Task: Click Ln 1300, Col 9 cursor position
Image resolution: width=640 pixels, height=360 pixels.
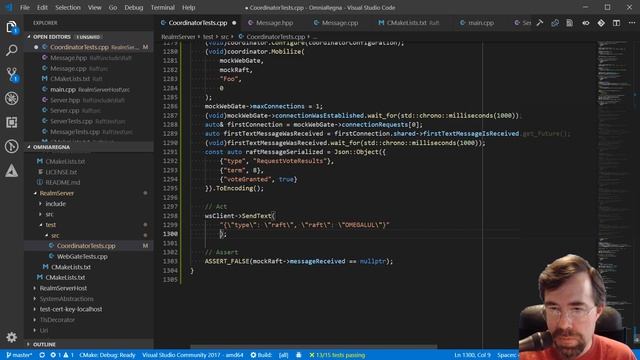Action: pyautogui.click(x=472, y=355)
